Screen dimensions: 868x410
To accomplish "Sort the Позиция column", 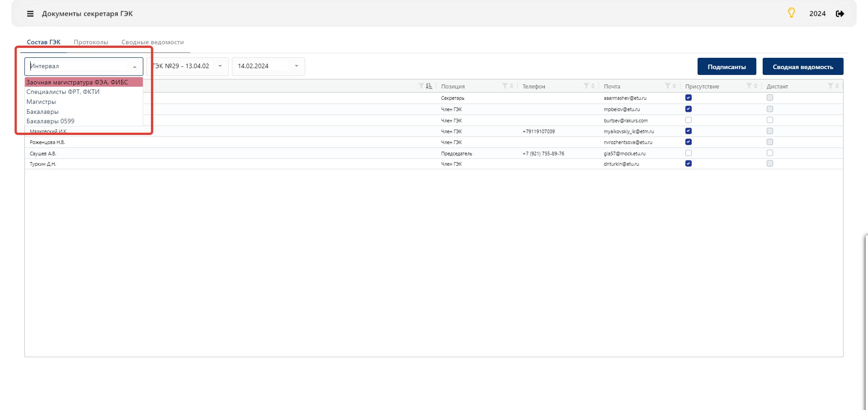I will click(512, 86).
